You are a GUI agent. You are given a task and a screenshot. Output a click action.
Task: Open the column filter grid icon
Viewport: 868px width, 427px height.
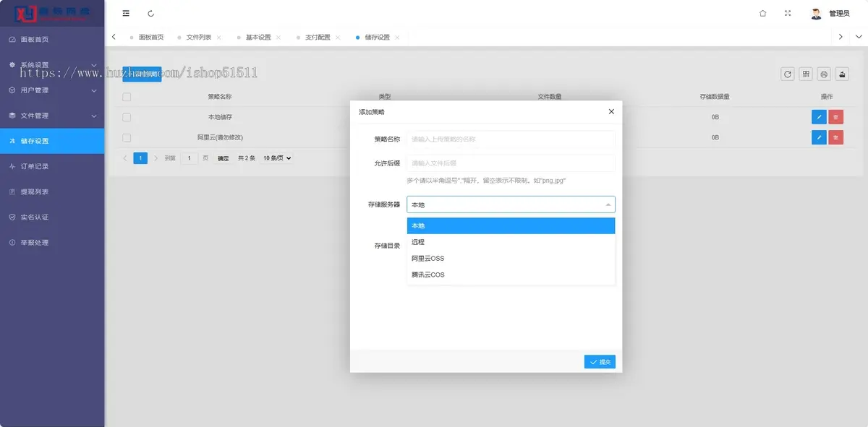806,74
